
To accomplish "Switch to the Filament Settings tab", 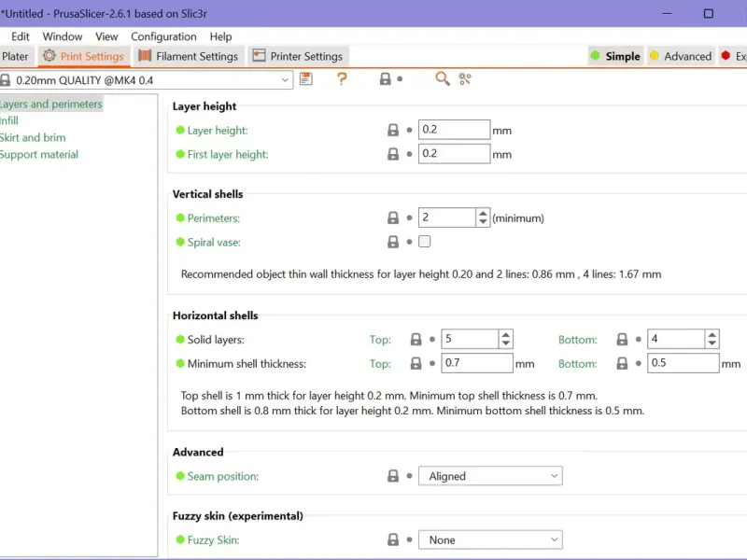I will point(189,56).
